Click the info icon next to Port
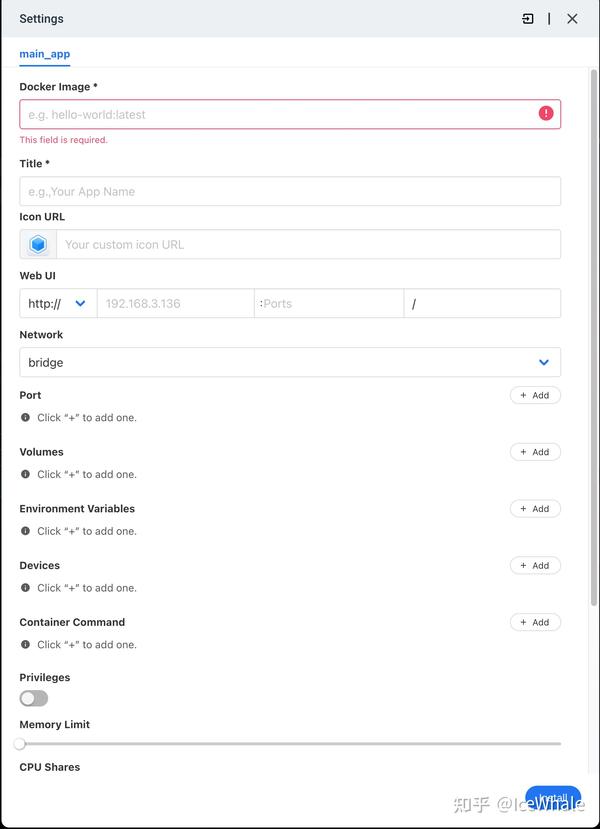This screenshot has height=829, width=600. [22, 417]
